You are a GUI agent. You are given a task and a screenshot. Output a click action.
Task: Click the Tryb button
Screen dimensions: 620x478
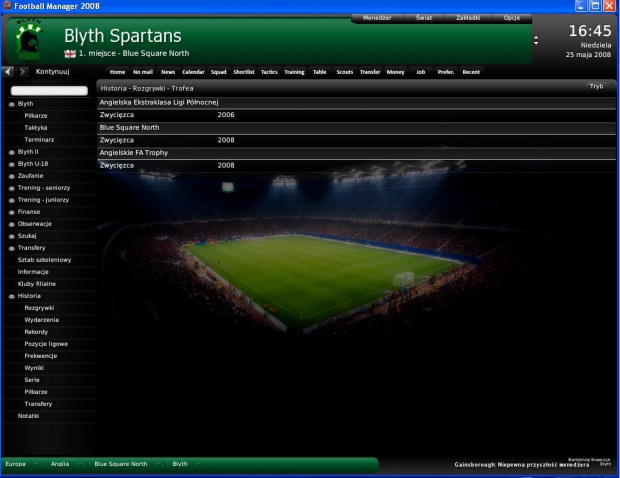pos(596,86)
